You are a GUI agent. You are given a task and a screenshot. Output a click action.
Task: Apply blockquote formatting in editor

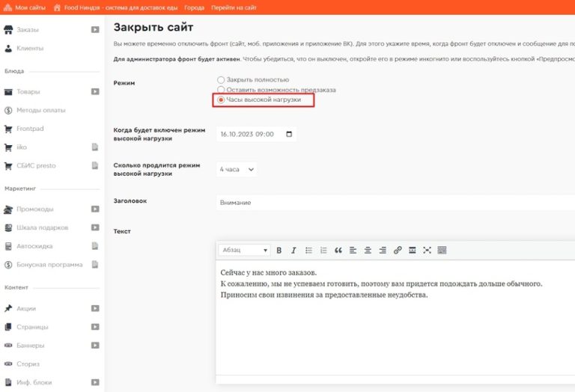coord(338,251)
